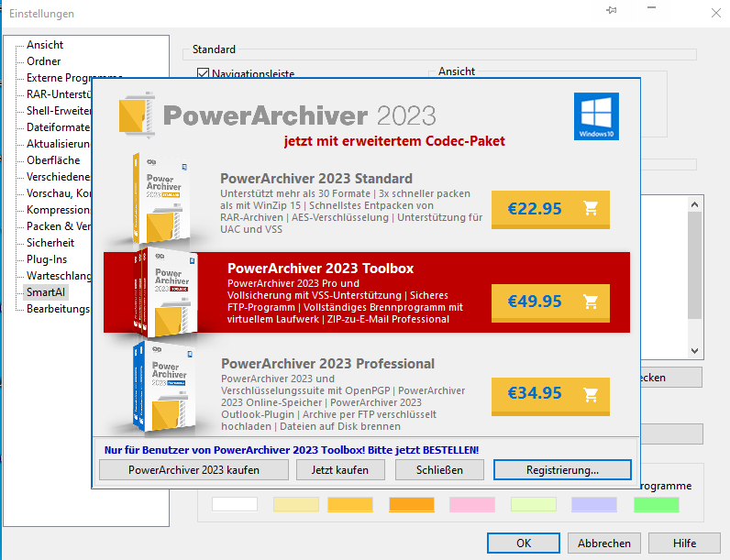Select Aktualisierung tree entry
Viewport: 730px width, 560px height.
pos(58,144)
